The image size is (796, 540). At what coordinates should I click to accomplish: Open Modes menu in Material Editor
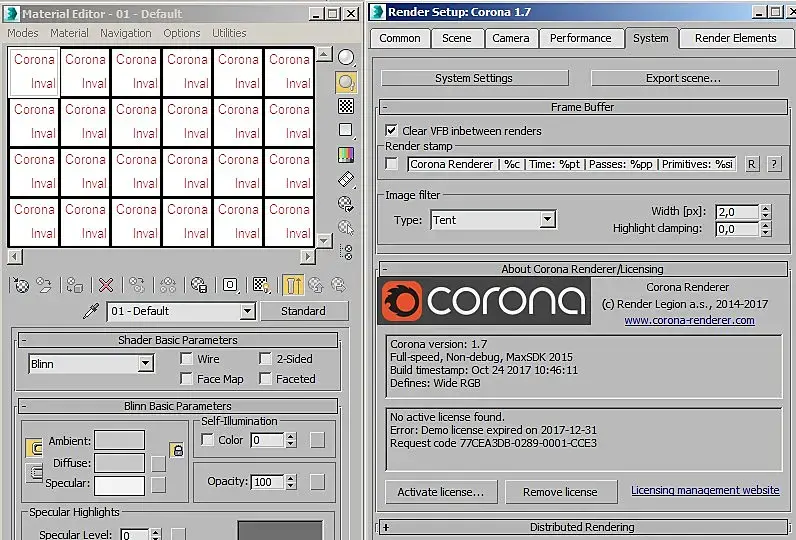[x=23, y=33]
